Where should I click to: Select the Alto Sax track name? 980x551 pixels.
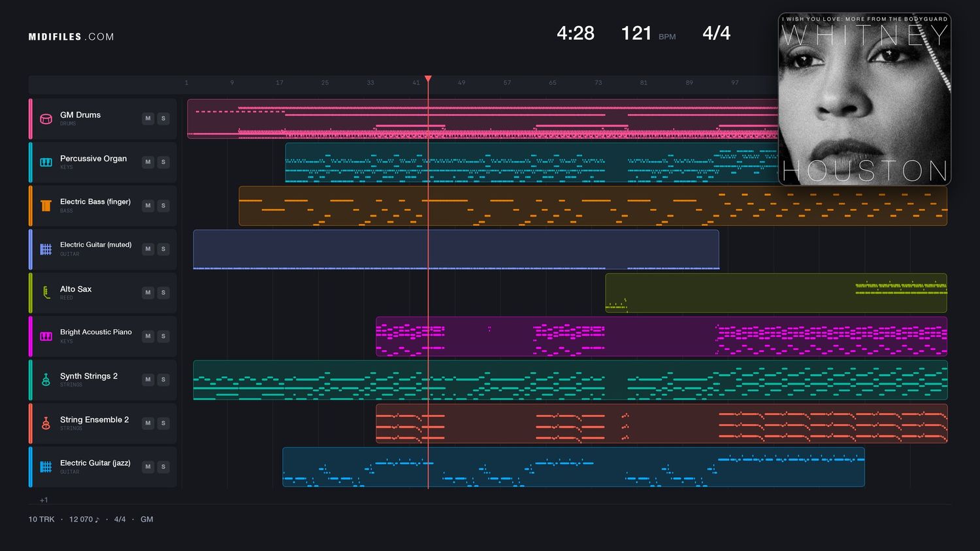click(x=76, y=289)
